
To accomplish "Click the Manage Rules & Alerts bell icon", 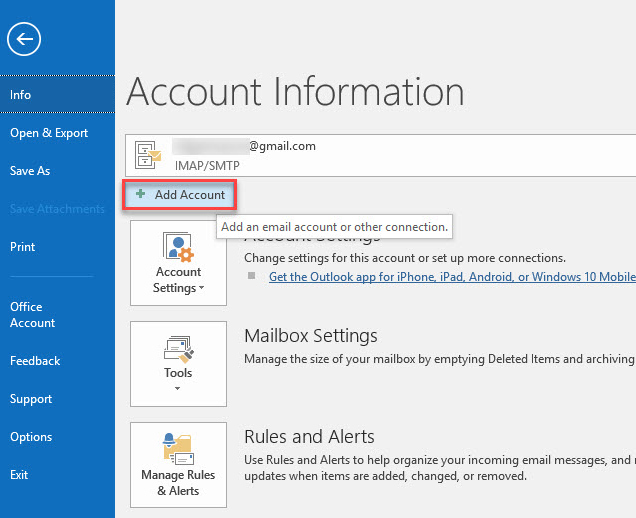I will (x=178, y=449).
